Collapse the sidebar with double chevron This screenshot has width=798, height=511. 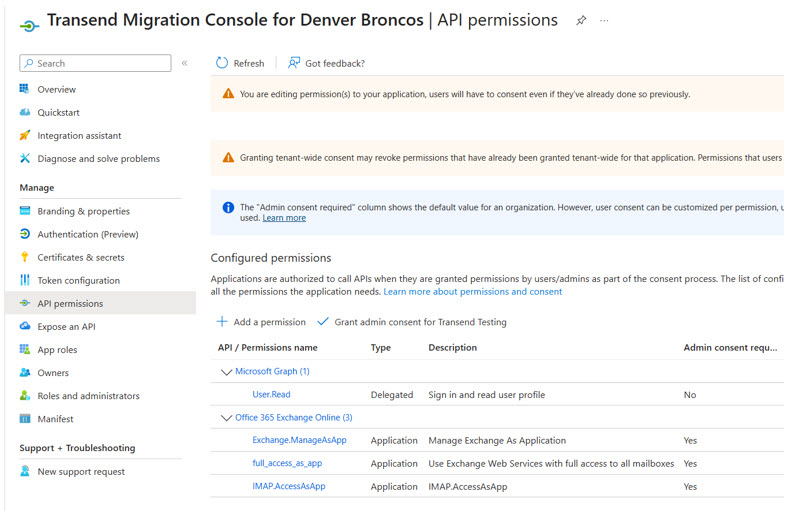coord(185,63)
